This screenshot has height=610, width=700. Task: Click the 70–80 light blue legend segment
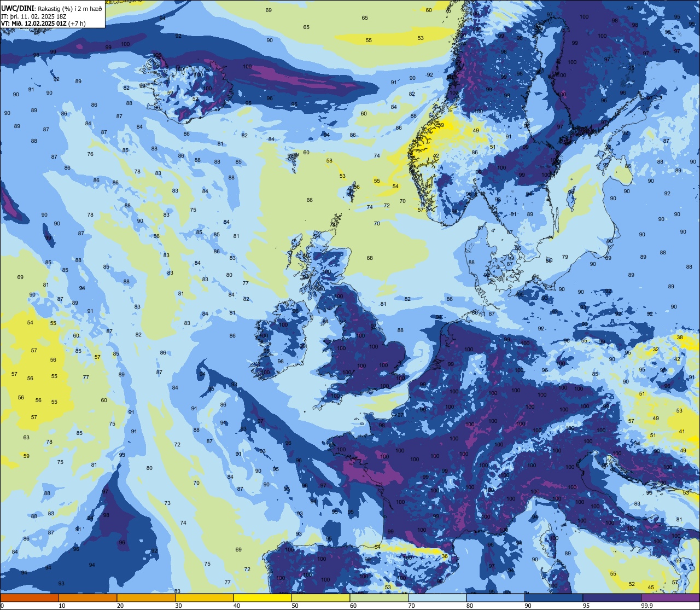437,597
